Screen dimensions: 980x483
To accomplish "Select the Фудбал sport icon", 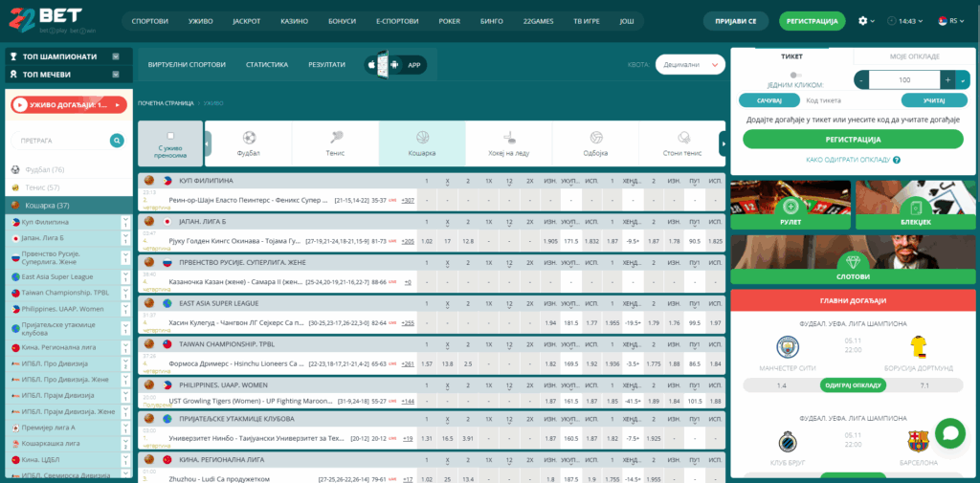I will click(x=249, y=137).
